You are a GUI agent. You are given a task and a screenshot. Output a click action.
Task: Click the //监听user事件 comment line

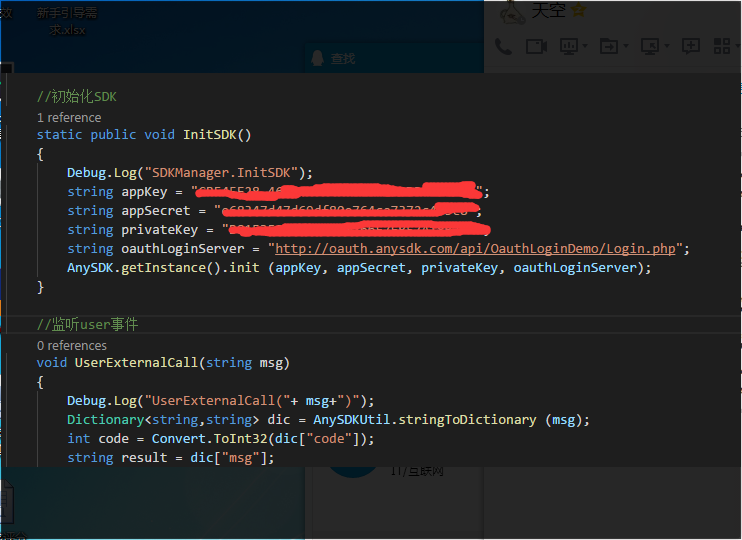click(x=88, y=325)
